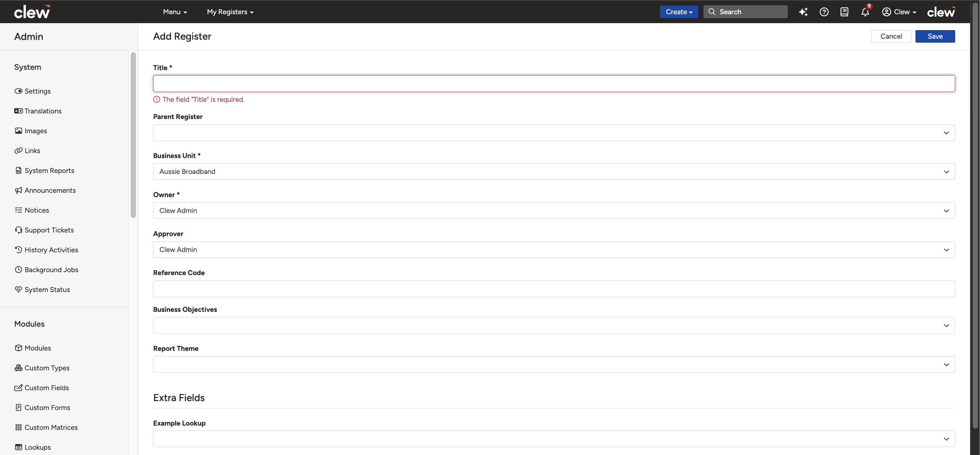The image size is (980, 455).
Task: Click the System Reports file icon
Action: coord(18,170)
